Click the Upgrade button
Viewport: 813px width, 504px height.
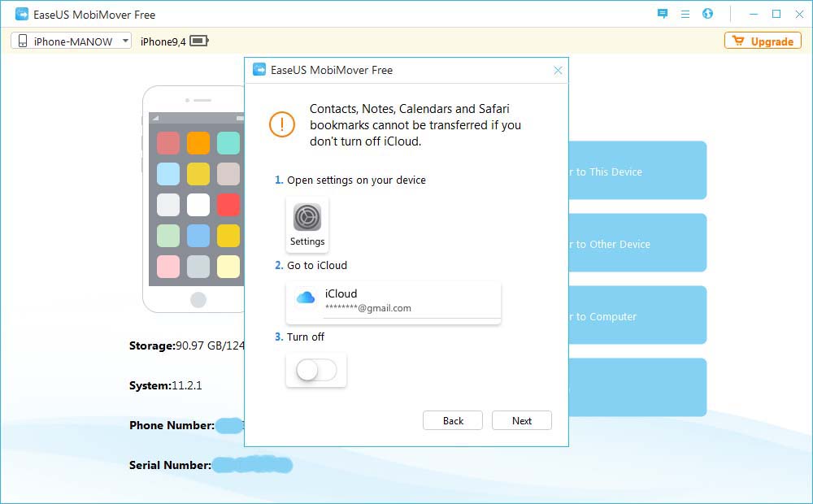pyautogui.click(x=763, y=41)
